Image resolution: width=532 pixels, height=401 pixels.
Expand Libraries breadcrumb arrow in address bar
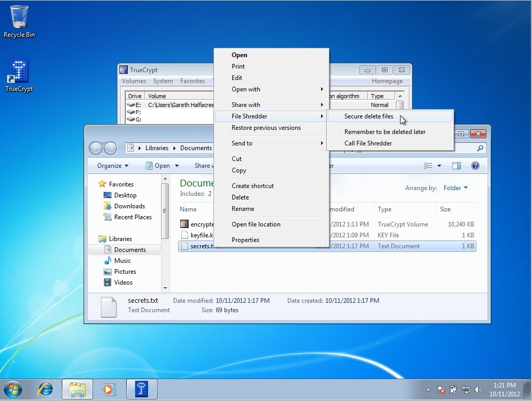coord(175,148)
